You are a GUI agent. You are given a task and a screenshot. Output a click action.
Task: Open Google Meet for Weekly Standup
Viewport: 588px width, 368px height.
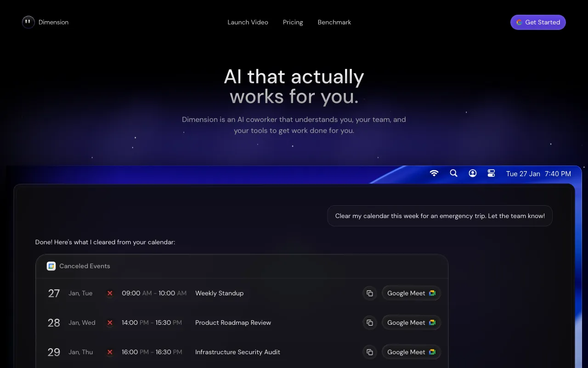point(411,293)
